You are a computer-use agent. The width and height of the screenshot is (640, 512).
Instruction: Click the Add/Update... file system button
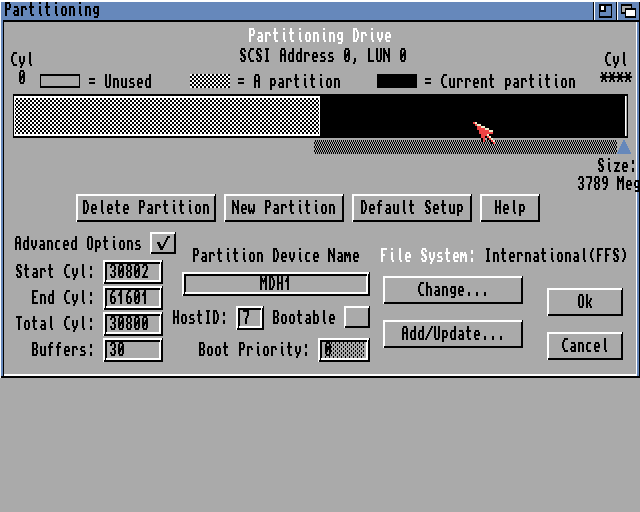(x=452, y=334)
